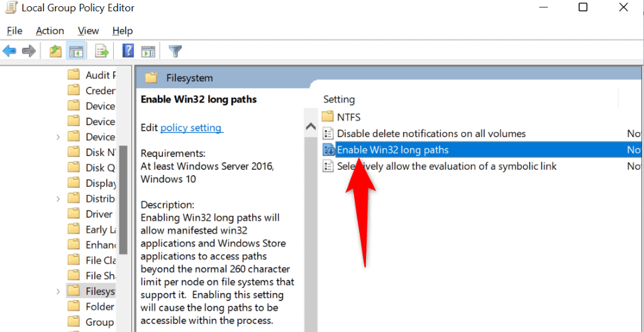The image size is (644, 332).
Task: Expand the Filesystem tree node
Action: (x=58, y=291)
